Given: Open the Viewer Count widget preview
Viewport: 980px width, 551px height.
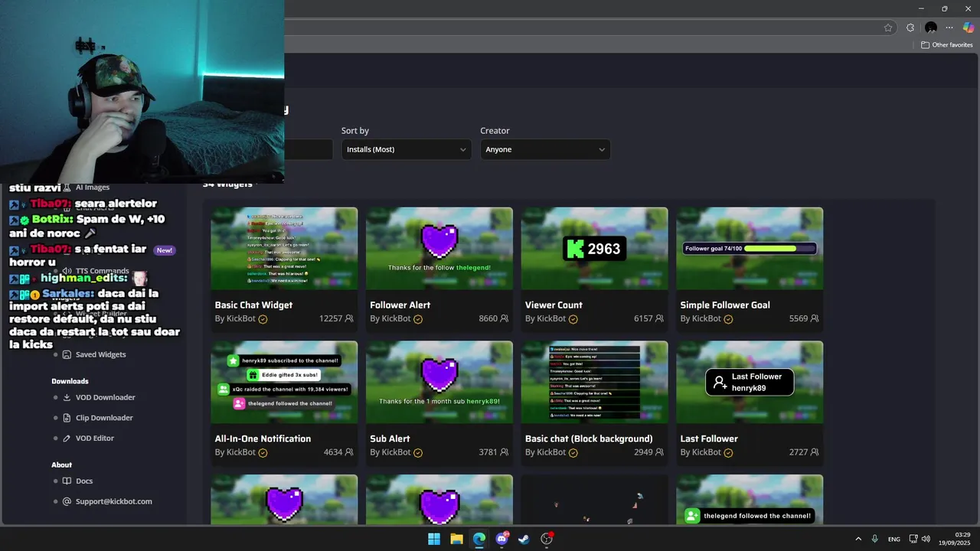Looking at the screenshot, I should coord(594,248).
